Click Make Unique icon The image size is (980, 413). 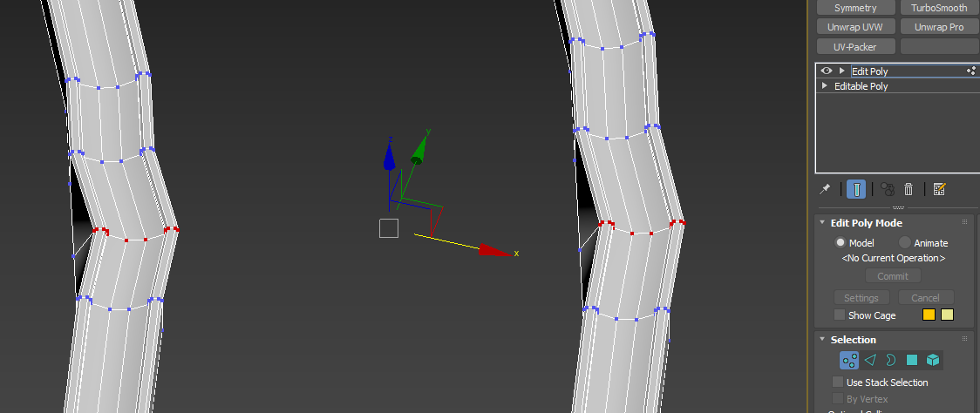[887, 189]
